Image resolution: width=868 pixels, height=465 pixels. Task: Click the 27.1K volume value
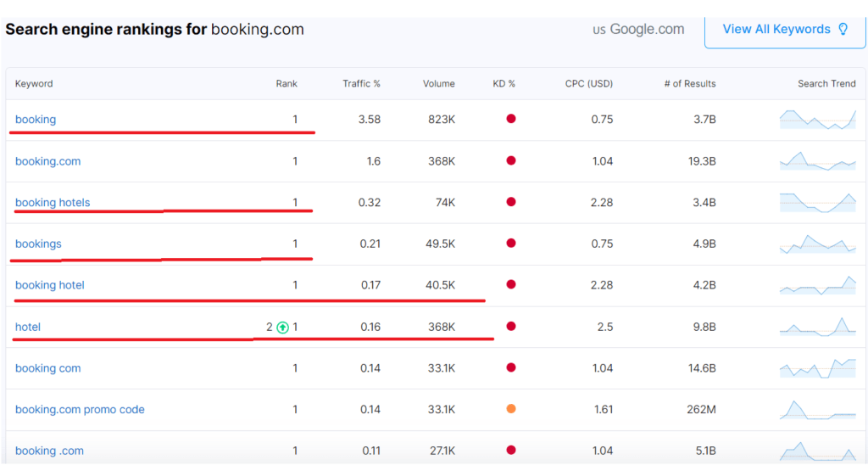coord(442,451)
